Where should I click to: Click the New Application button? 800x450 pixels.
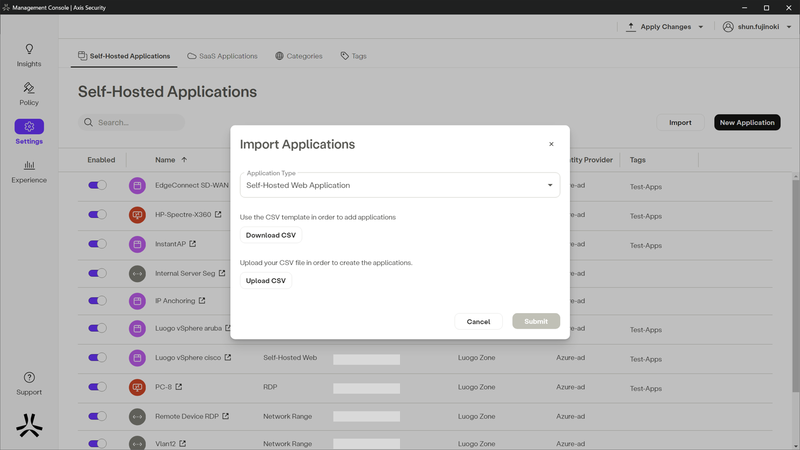pyautogui.click(x=747, y=122)
